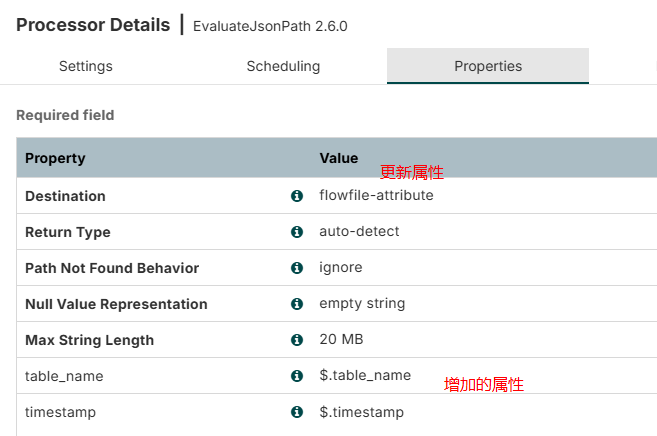Image resolution: width=657 pixels, height=436 pixels.
Task: Edit the empty string null representation value
Action: (362, 304)
